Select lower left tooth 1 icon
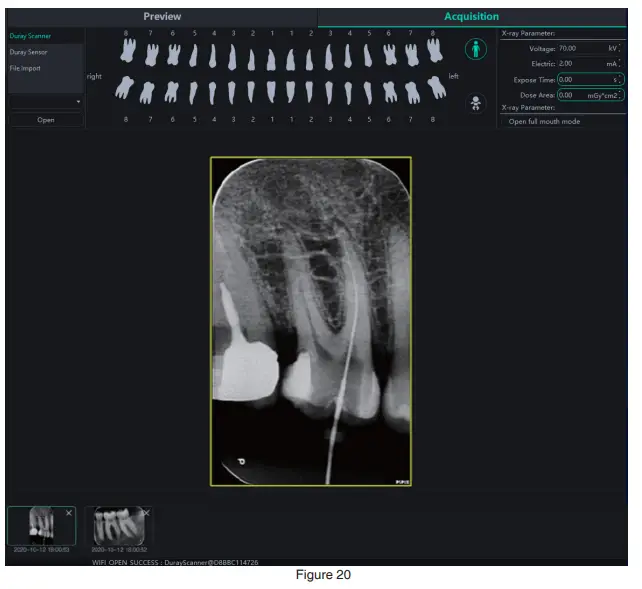The width and height of the screenshot is (642, 589). pyautogui.click(x=290, y=91)
